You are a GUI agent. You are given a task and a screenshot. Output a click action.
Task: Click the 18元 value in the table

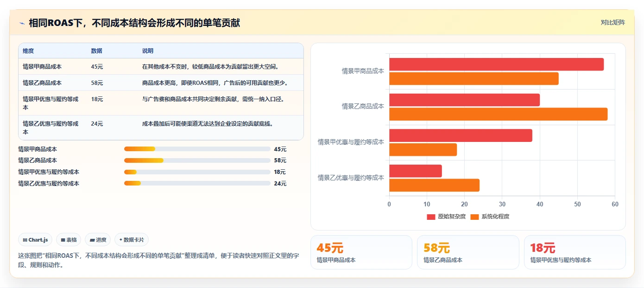click(x=97, y=99)
